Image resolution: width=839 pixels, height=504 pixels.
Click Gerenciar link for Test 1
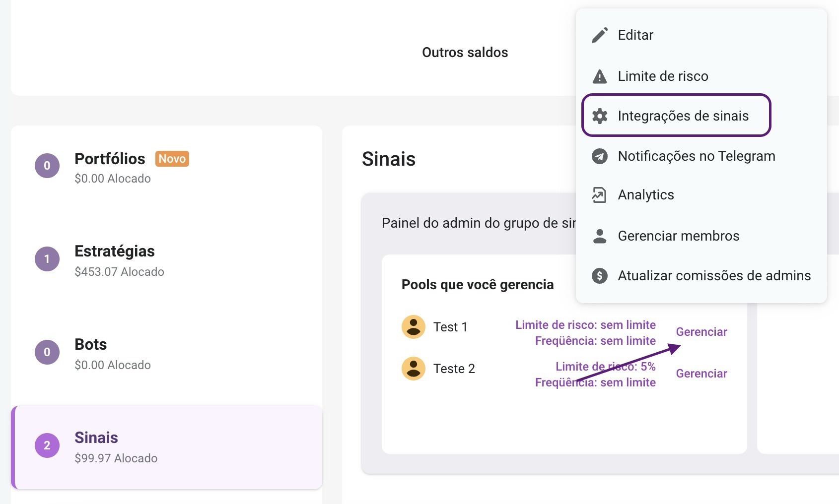click(x=701, y=332)
